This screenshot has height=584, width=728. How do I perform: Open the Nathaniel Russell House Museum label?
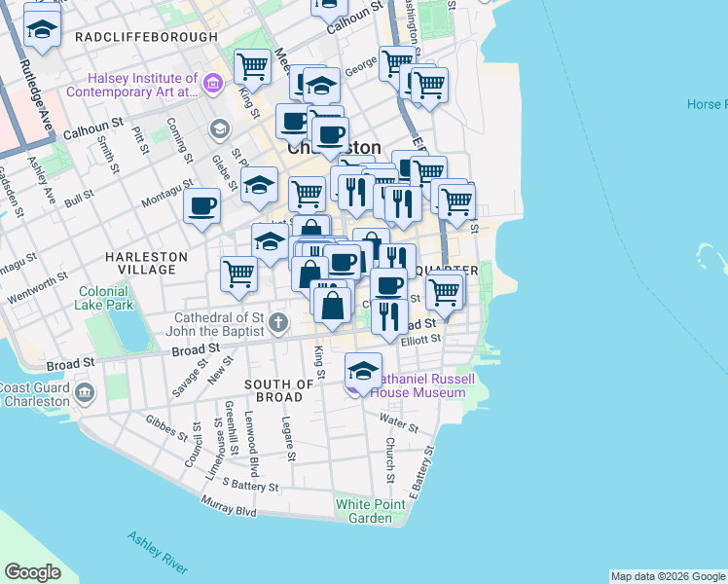point(422,385)
